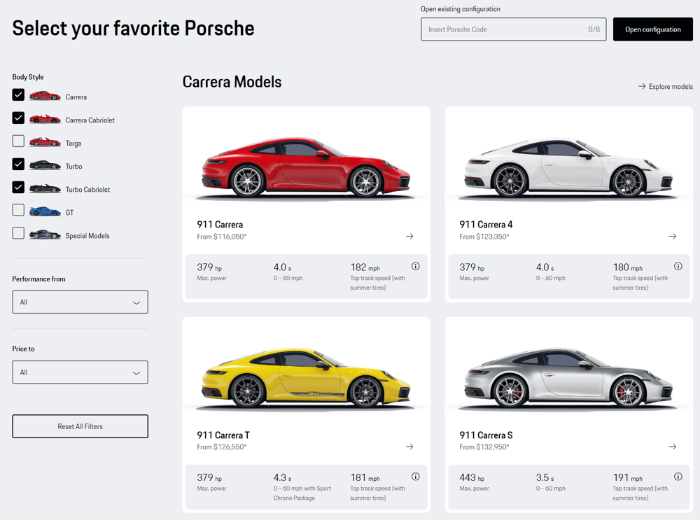Viewport: 700px width, 520px height.
Task: Click the 911 Carrera S model title
Action: click(x=486, y=435)
